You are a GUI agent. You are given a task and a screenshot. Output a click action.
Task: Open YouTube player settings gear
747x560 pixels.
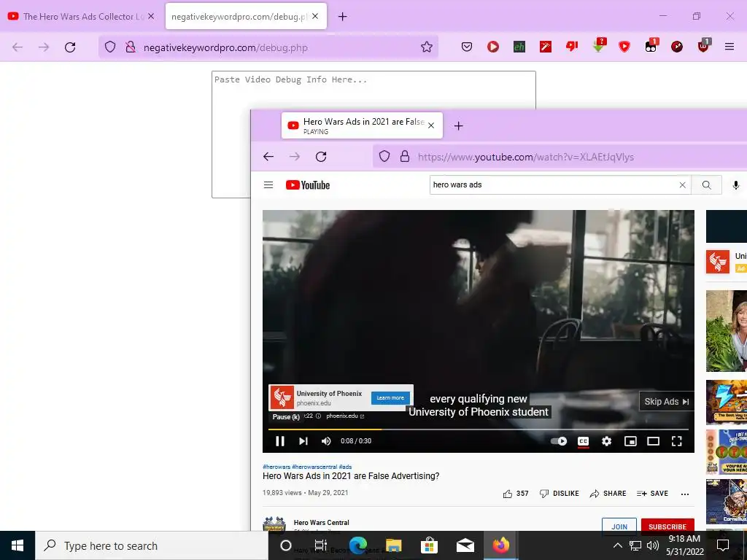606,441
